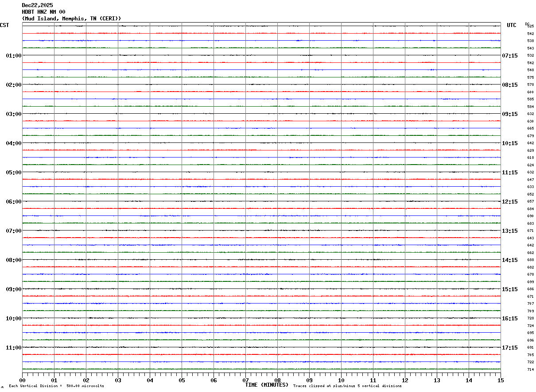Screen dimensions: 536x392
Task: Click the CST time zone label
Action: pos(4,25)
